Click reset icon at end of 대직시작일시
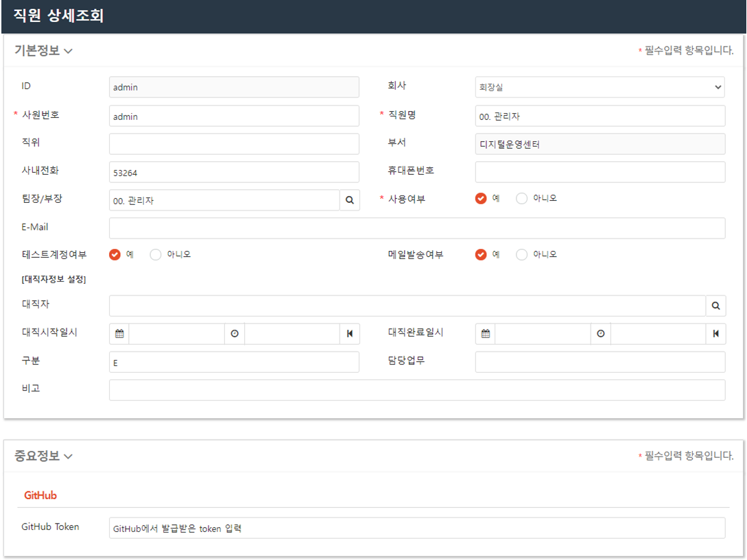The width and height of the screenshot is (747, 560). 350,334
